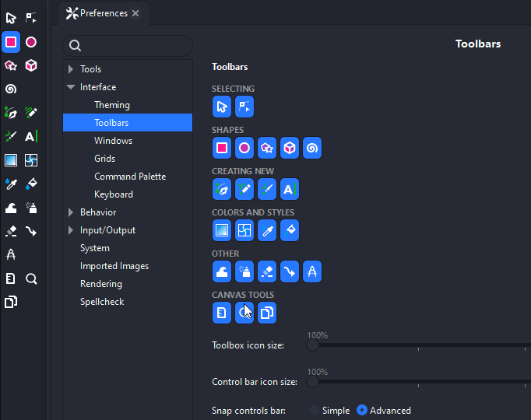Screen dimensions: 531x420
Task: Collapse the Interface category in the tree
Action: [71, 87]
